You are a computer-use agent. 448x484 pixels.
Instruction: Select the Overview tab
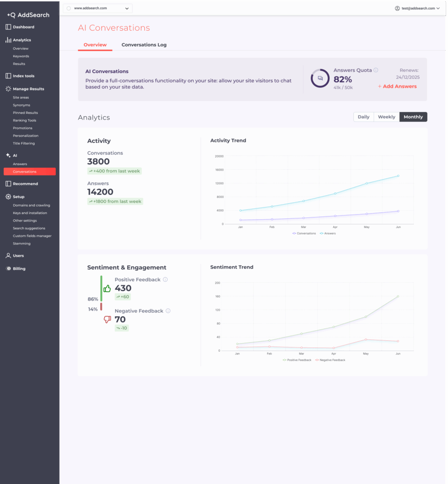pos(95,45)
